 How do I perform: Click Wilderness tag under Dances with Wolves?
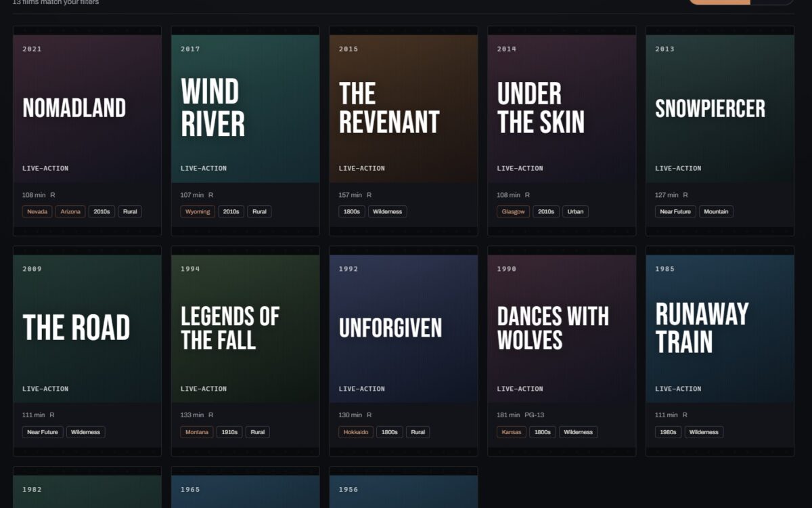[579, 432]
